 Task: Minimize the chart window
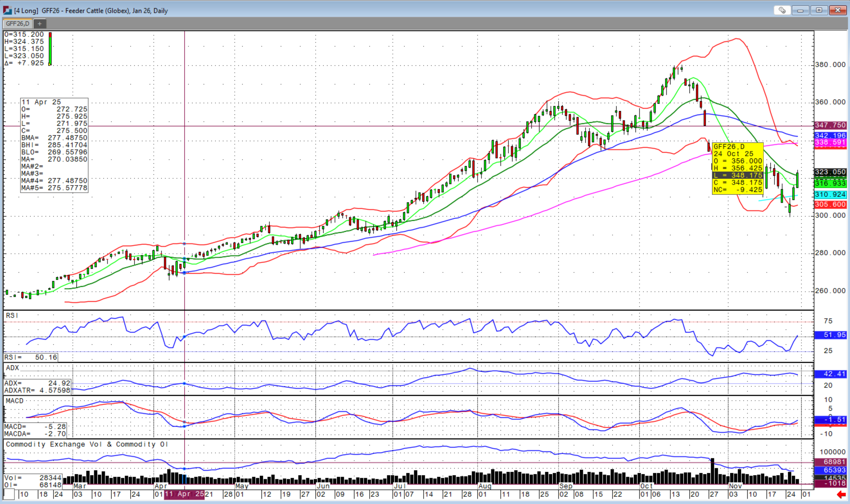[x=800, y=10]
